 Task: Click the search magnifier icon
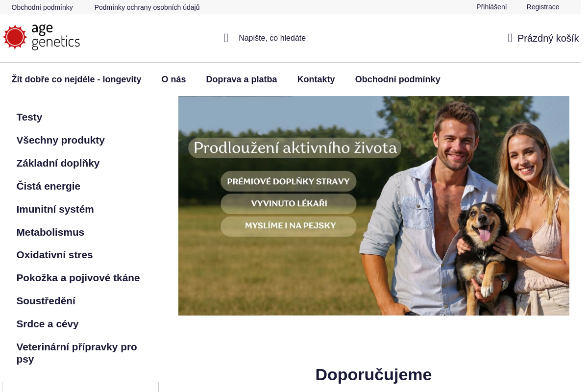pos(226,38)
